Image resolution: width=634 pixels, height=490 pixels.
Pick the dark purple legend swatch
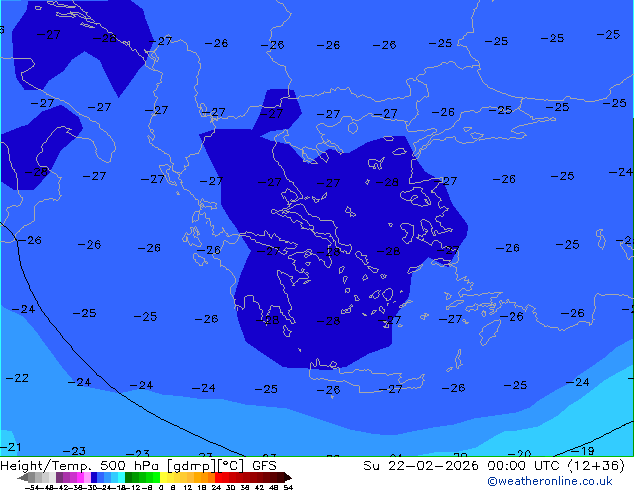pos(59,477)
